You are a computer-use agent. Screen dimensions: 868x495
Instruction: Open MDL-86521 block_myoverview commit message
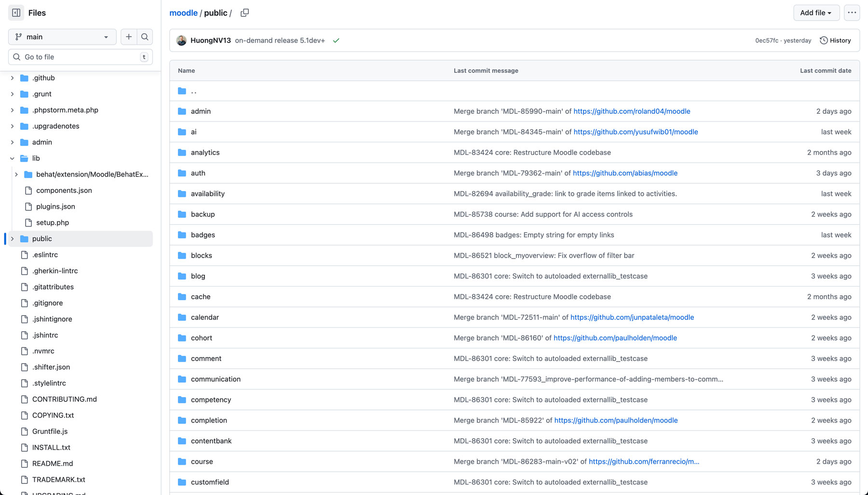(x=544, y=256)
